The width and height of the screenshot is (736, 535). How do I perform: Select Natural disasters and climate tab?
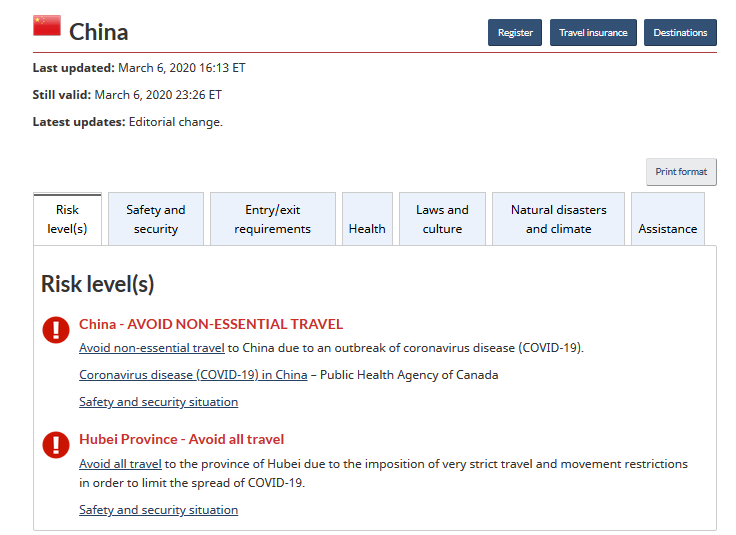click(x=559, y=219)
